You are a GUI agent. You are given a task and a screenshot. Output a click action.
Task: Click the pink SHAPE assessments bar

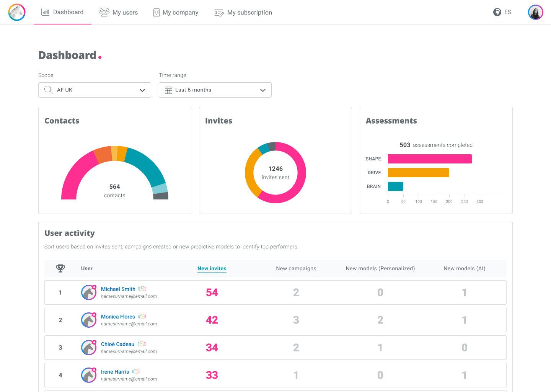point(430,159)
